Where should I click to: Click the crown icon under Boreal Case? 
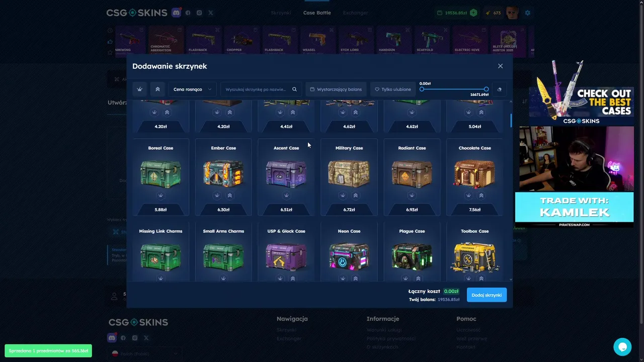pyautogui.click(x=160, y=195)
